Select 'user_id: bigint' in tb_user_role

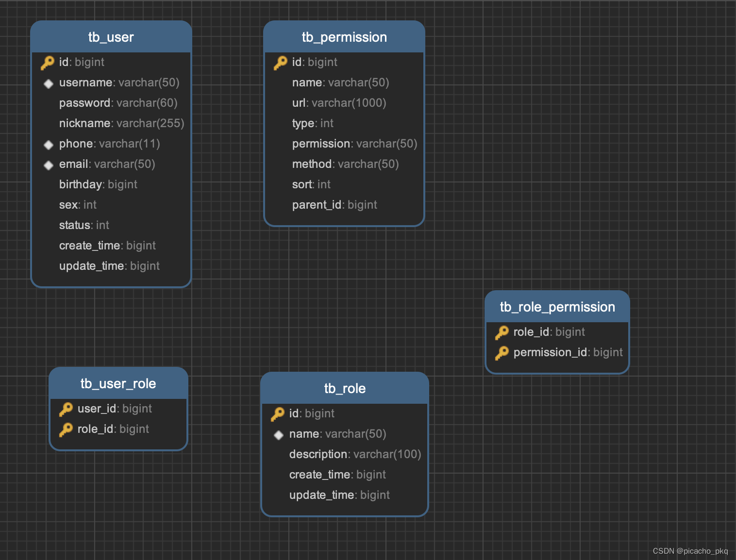[x=118, y=409]
